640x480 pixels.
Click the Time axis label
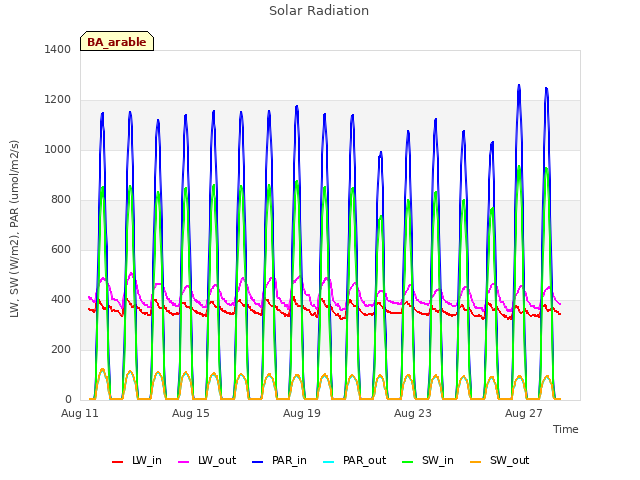566,429
